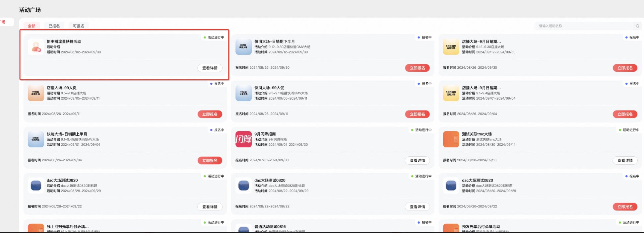Click icon of dac大场测试0820 starting 2024/08/20
Image resolution: width=644 pixels, height=233 pixels.
(x=451, y=186)
